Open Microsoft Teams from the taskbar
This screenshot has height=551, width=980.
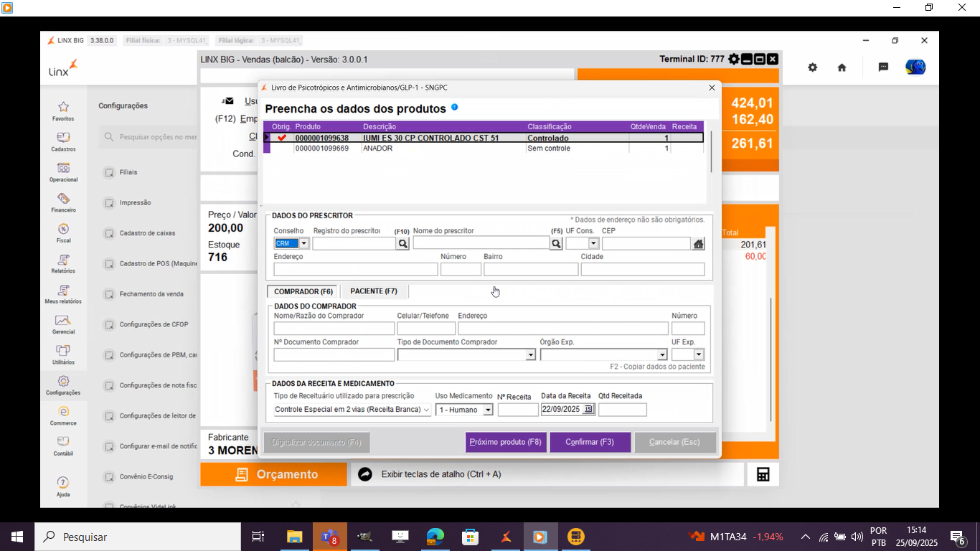click(329, 537)
